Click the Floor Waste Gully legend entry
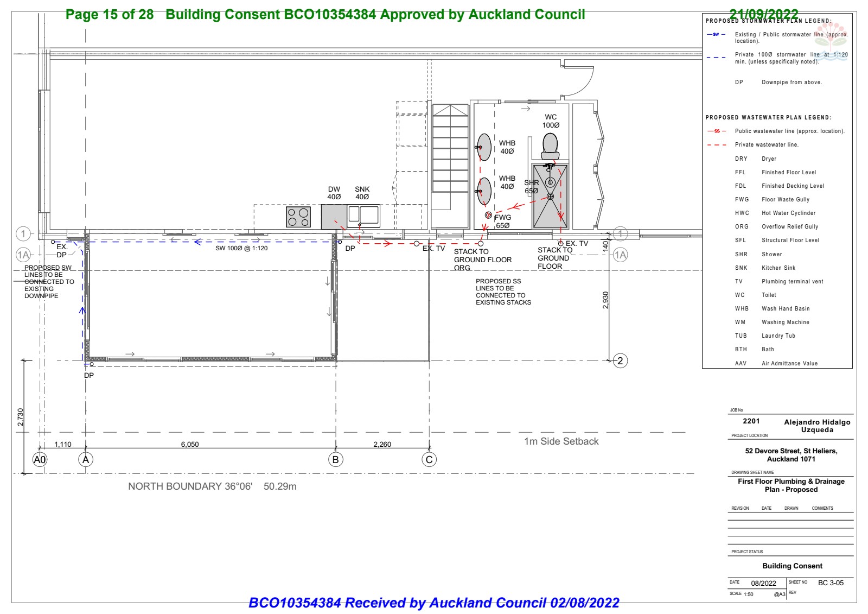The height and width of the screenshot is (614, 868). (773, 200)
